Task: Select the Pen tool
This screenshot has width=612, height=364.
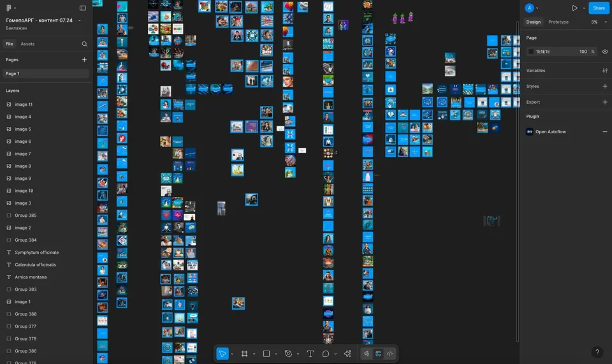Action: click(288, 354)
